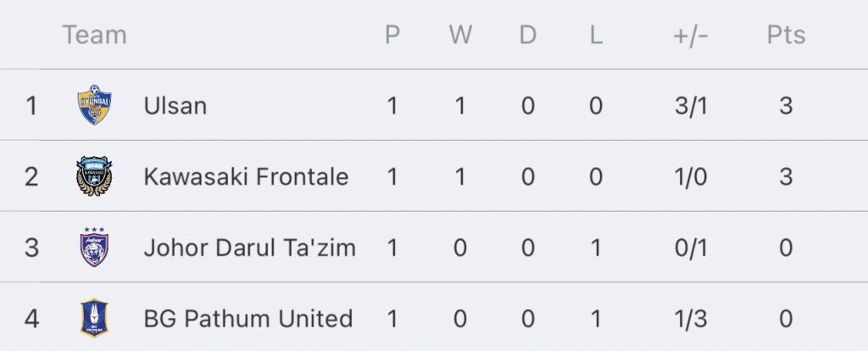The height and width of the screenshot is (351, 868).
Task: Select Ulsan's 3/1 goal record
Action: pos(691,105)
